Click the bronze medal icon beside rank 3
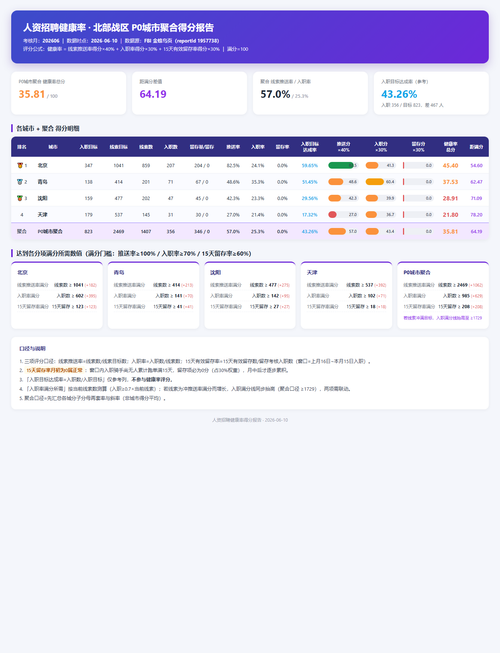Viewport: 500px width, 653px height. pyautogui.click(x=20, y=198)
